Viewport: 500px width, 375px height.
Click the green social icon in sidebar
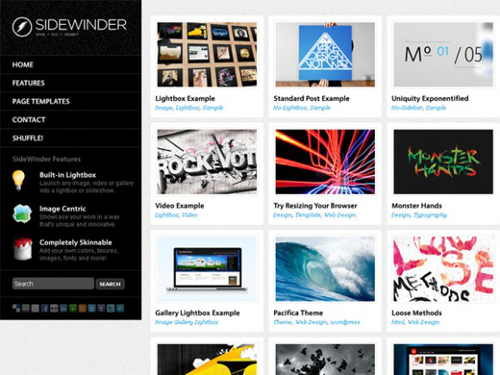click(73, 308)
